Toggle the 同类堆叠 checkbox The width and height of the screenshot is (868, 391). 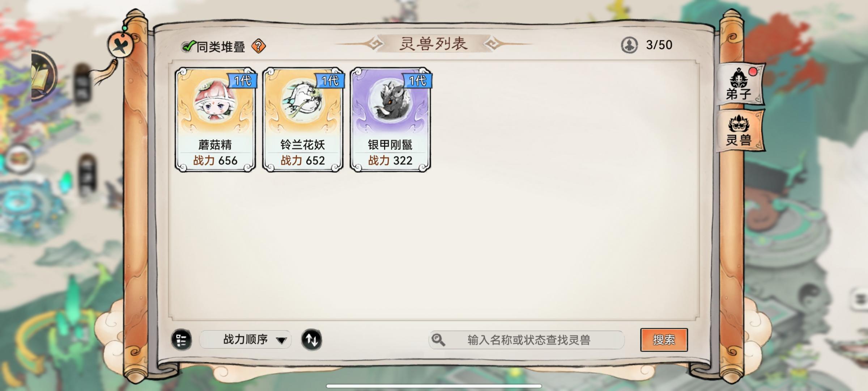click(188, 46)
